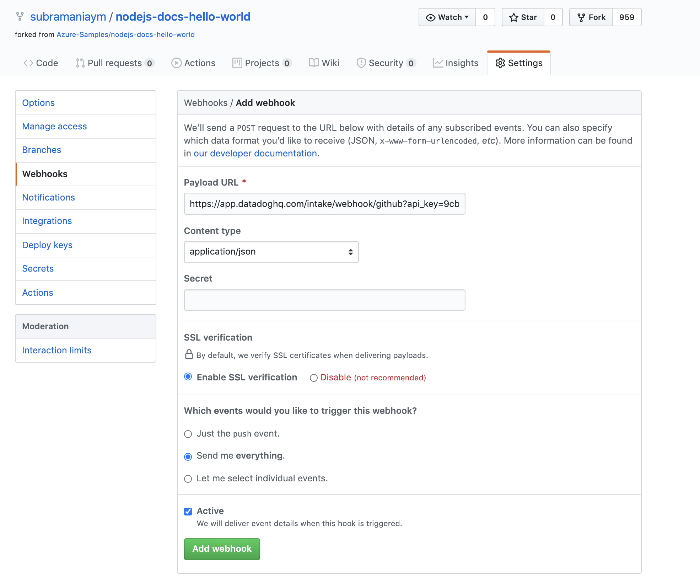
Task: Open Actions in settings sidebar
Action: 86,293
